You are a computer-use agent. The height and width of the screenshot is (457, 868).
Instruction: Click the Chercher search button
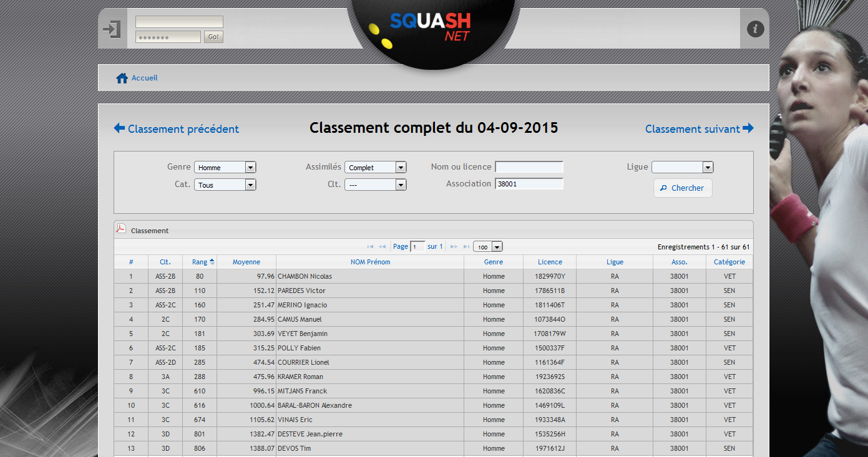click(683, 188)
